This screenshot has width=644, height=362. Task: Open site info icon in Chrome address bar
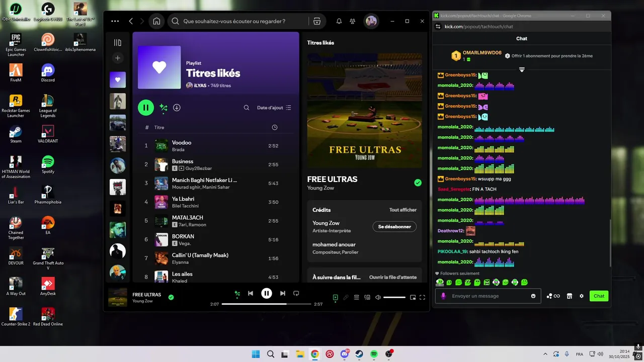click(438, 26)
